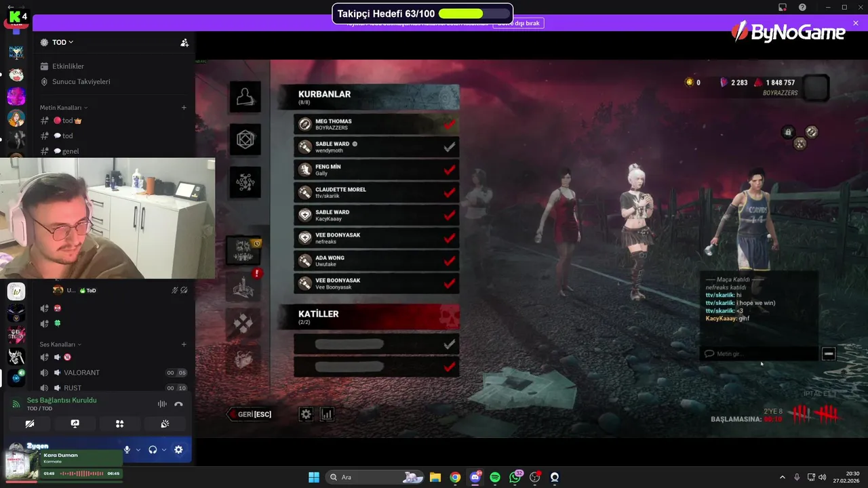The width and height of the screenshot is (868, 488).
Task: Click the GERİ [ESC] back button
Action: [x=250, y=414]
